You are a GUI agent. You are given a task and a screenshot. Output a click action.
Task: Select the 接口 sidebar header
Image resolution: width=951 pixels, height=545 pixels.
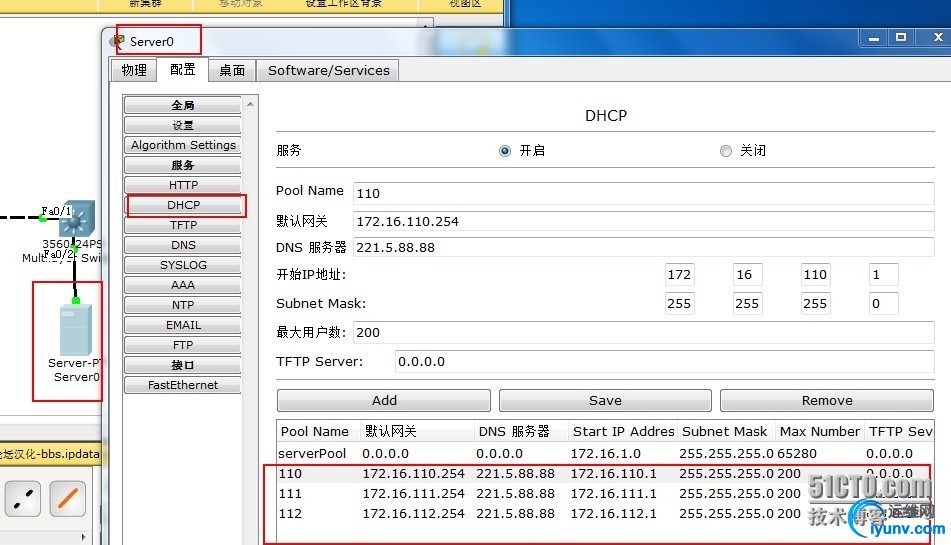183,365
